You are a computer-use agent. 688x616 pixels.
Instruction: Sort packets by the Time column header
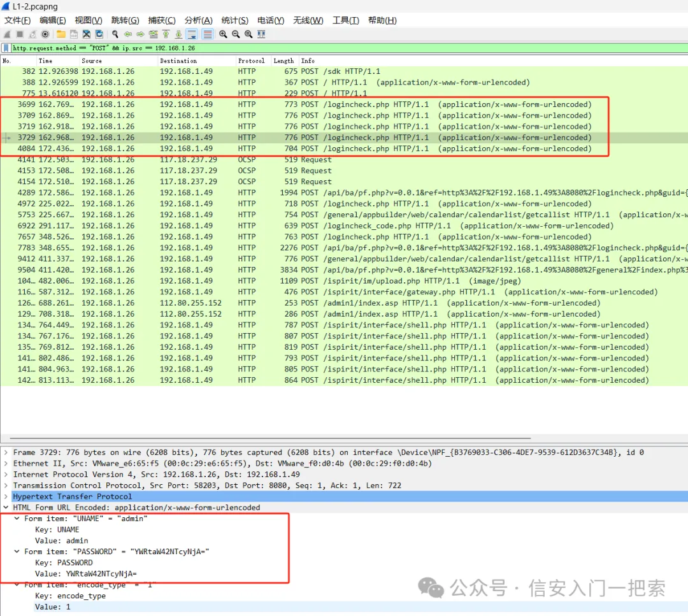click(x=57, y=61)
